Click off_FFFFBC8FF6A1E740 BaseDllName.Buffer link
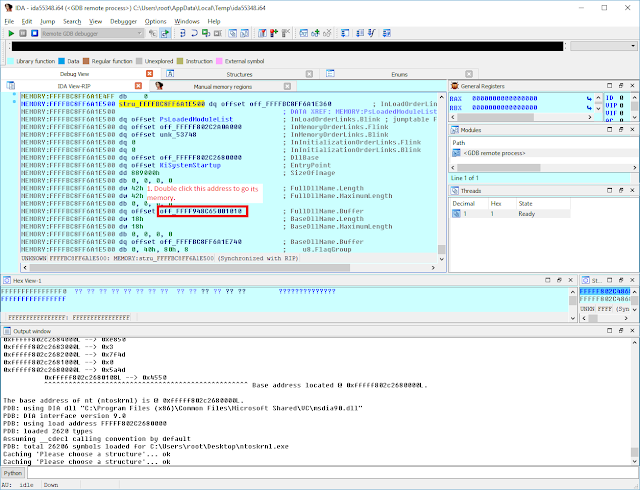 tap(200, 242)
